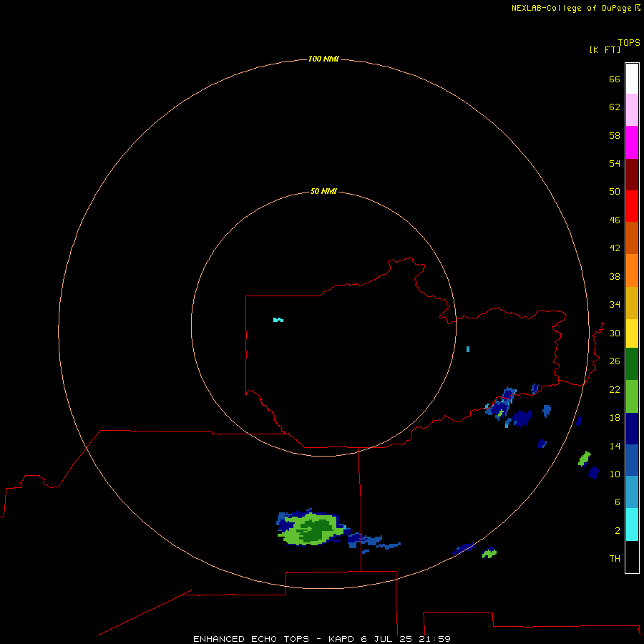Click the dark green swatch between 22 and 26
This screenshot has width=644, height=644.
(x=632, y=364)
